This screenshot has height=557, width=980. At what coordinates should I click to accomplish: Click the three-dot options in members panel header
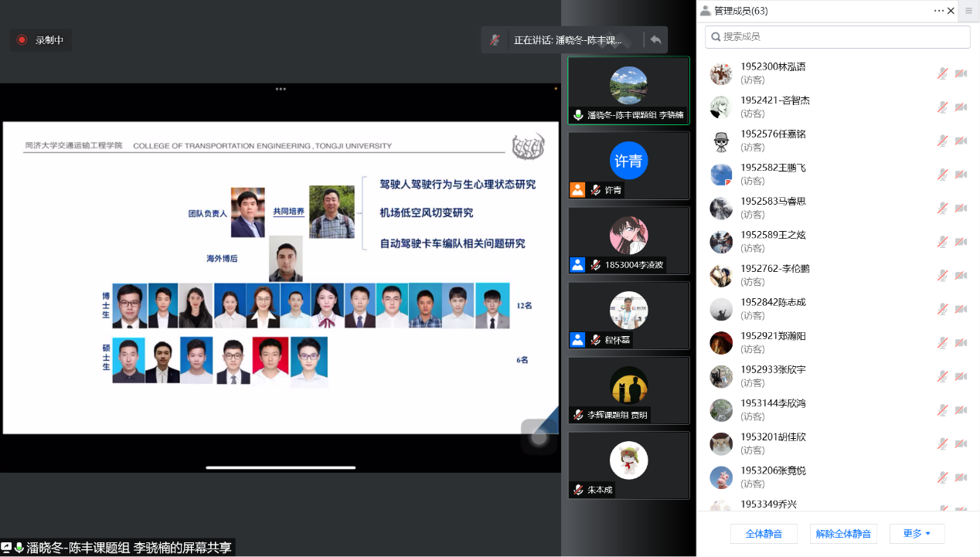[939, 11]
